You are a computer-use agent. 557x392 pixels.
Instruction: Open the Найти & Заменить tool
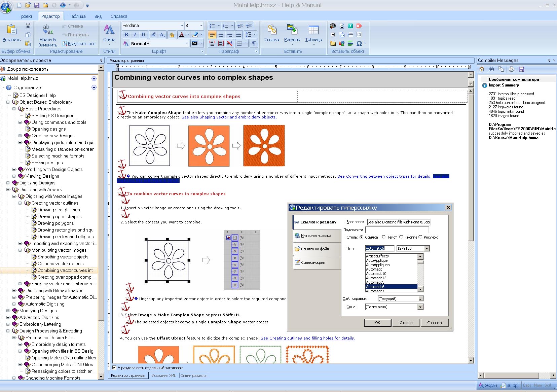[x=48, y=35]
